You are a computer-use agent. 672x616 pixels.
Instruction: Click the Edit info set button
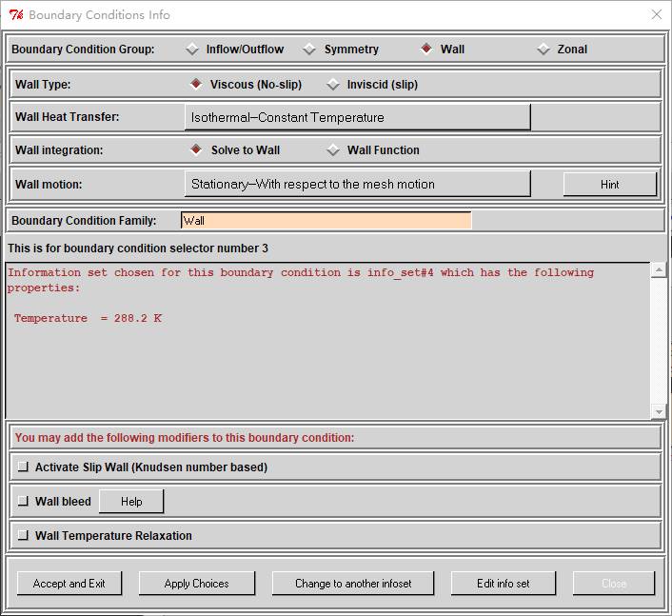coord(503,584)
